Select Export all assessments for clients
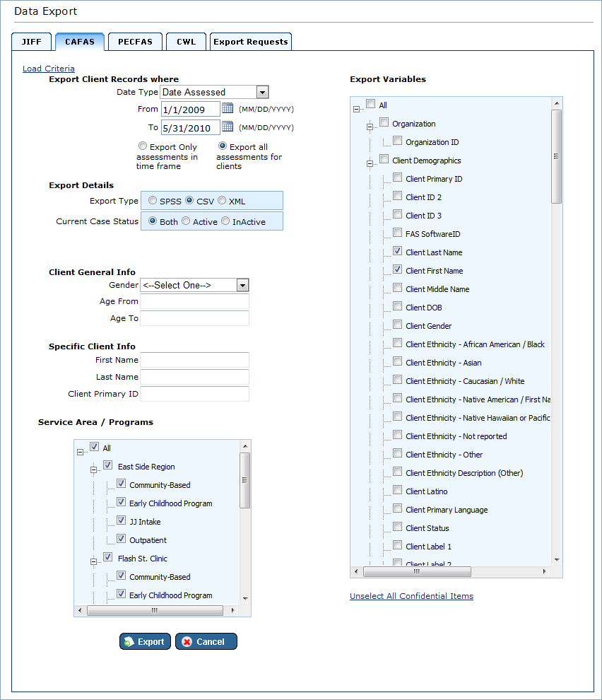The image size is (602, 700). [223, 146]
